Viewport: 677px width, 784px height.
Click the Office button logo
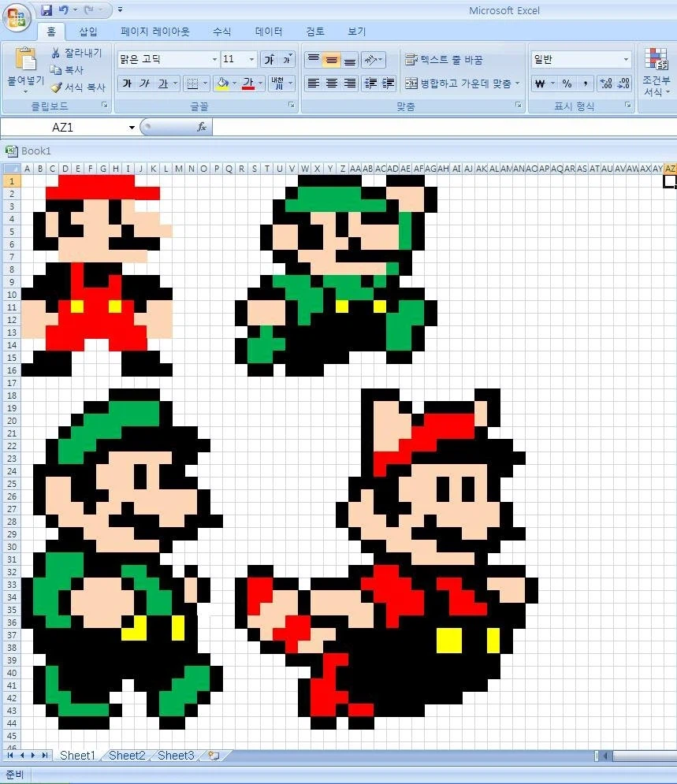(x=17, y=17)
